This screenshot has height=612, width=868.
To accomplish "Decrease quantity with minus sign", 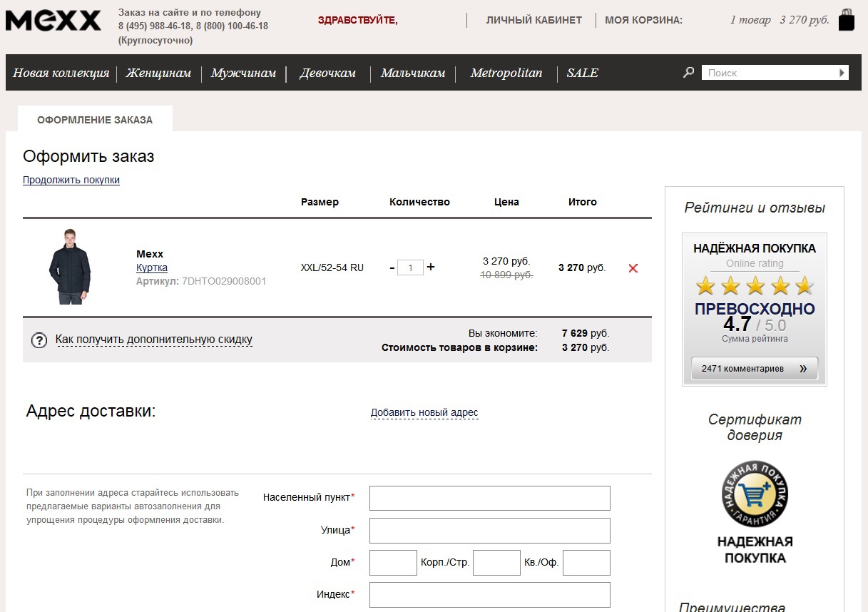I will click(392, 267).
